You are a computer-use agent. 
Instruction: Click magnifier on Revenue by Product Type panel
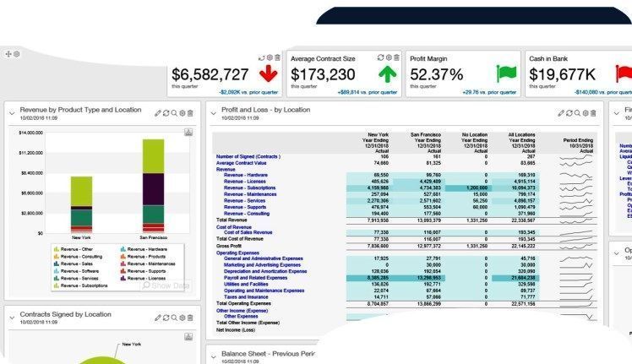point(174,113)
